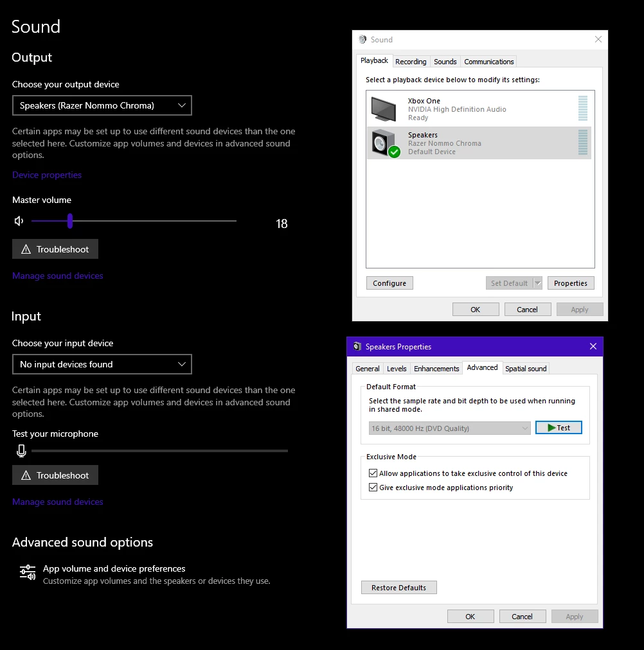Click the Xbox One volume level meter
Screen dimensions: 644x650
[x=583, y=108]
